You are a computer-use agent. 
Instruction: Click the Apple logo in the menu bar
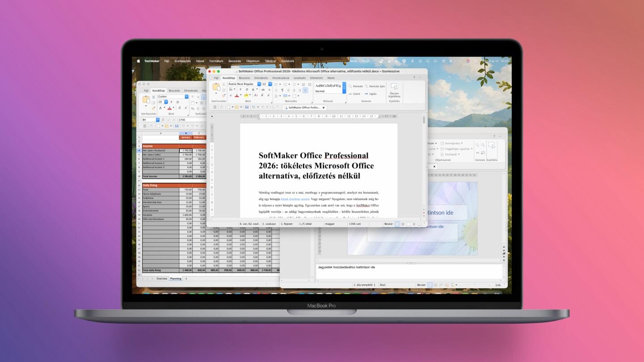pyautogui.click(x=138, y=61)
